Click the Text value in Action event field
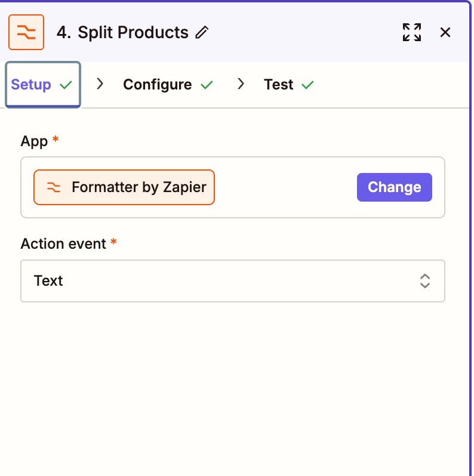474x476 pixels. point(49,281)
